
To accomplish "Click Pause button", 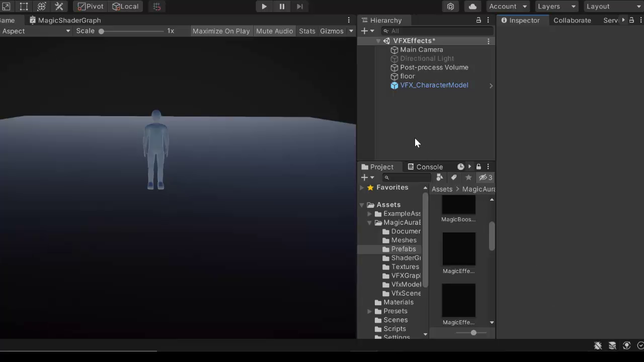I will (x=282, y=7).
